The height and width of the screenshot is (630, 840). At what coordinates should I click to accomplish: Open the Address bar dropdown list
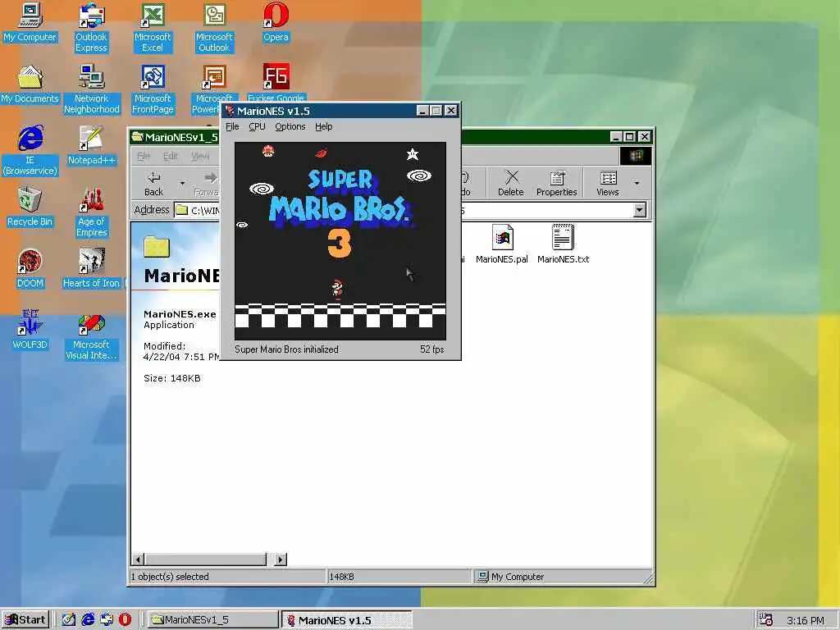pyautogui.click(x=640, y=210)
